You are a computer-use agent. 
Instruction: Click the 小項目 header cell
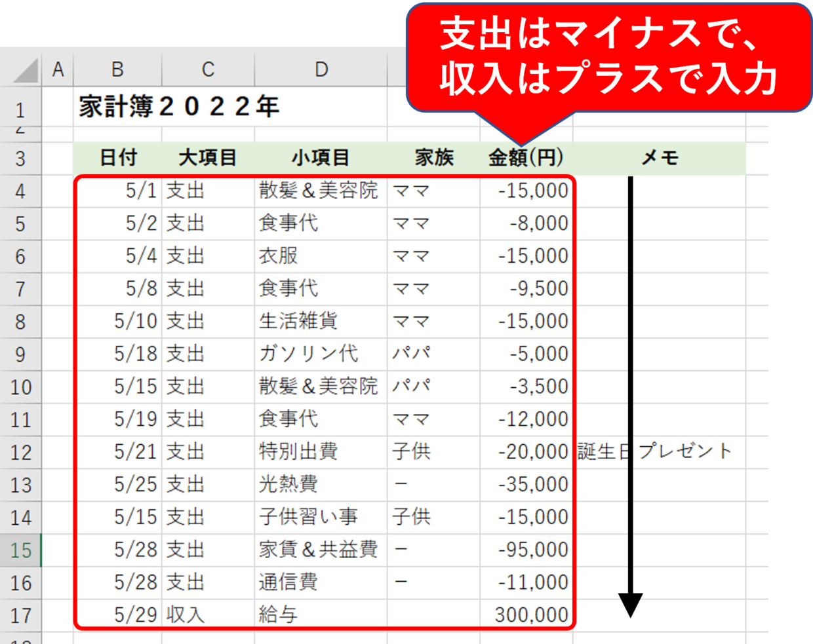click(x=321, y=158)
